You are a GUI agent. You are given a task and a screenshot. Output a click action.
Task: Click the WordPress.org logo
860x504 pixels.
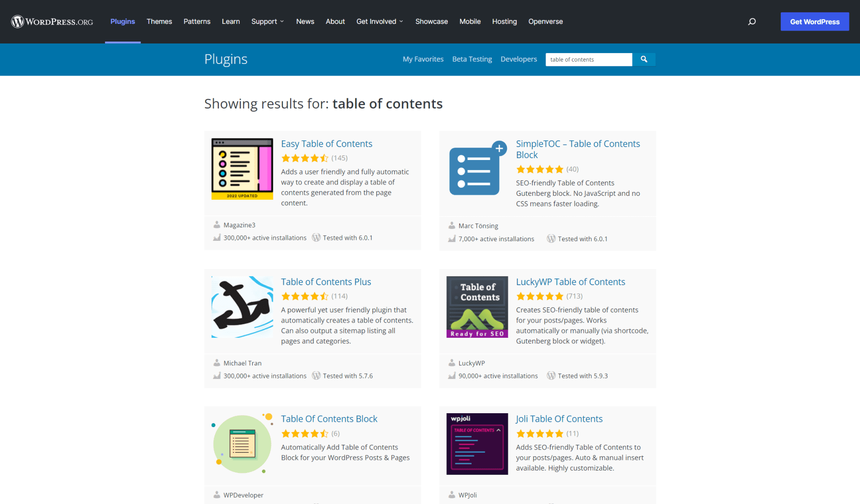coord(52,21)
